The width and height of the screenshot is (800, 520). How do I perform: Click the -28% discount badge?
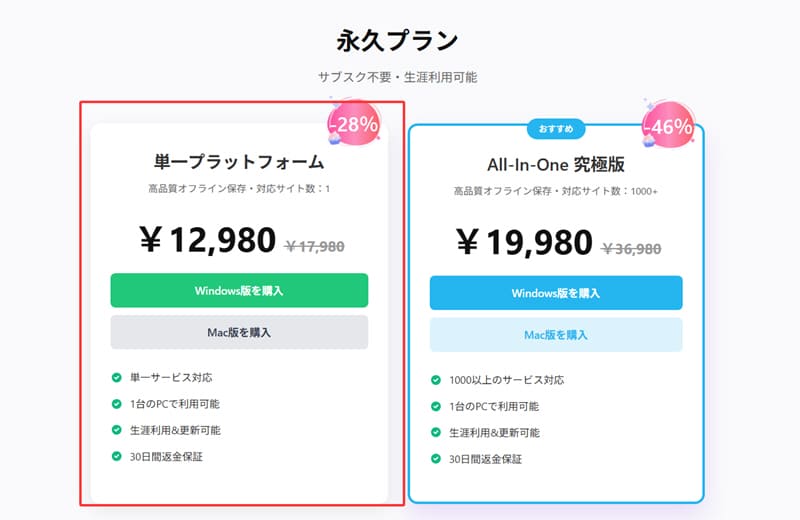point(354,123)
